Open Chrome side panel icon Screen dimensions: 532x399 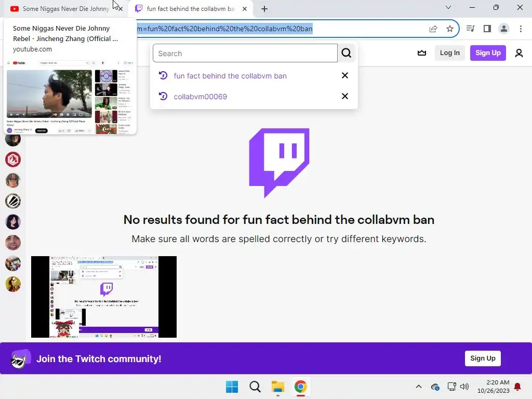click(x=487, y=29)
